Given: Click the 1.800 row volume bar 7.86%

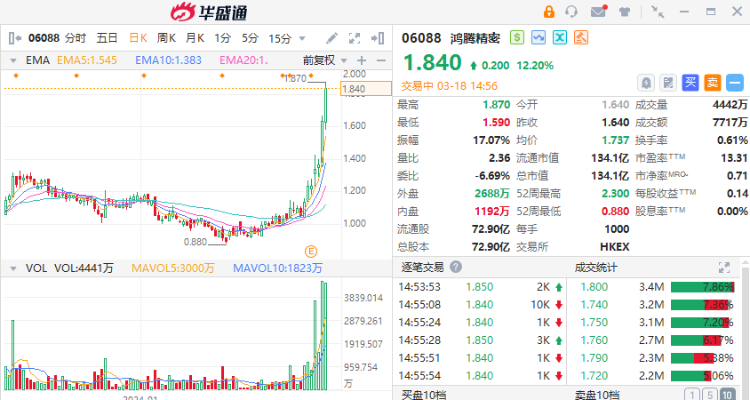Looking at the screenshot, I should tap(702, 287).
